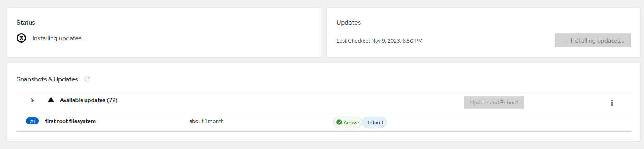Click the Snapshots & Updates refresh icon
The image size is (644, 149).
[x=87, y=79]
